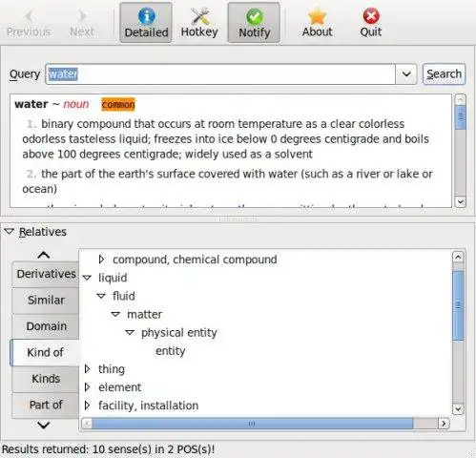
Task: Click the relatives horizontal scrollbar thumb
Action: coord(253,424)
